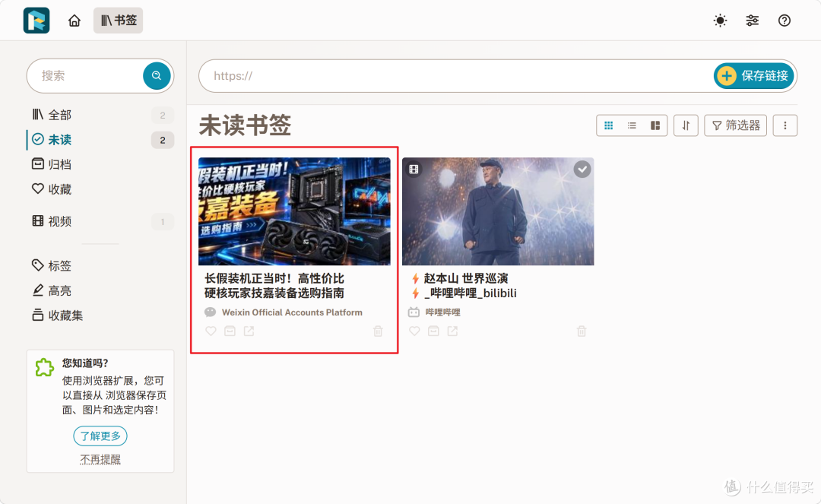Image resolution: width=821 pixels, height=504 pixels.
Task: Open the three-dot more options menu
Action: pyautogui.click(x=785, y=125)
